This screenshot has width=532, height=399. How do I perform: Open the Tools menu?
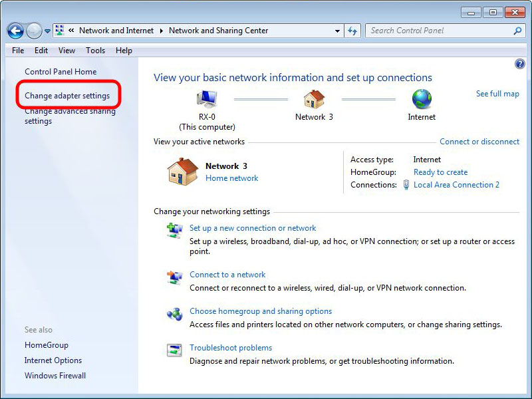pyautogui.click(x=95, y=51)
